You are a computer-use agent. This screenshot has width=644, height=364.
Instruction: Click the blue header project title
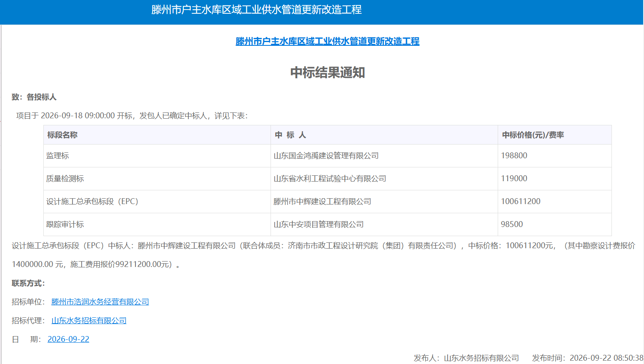pos(256,10)
